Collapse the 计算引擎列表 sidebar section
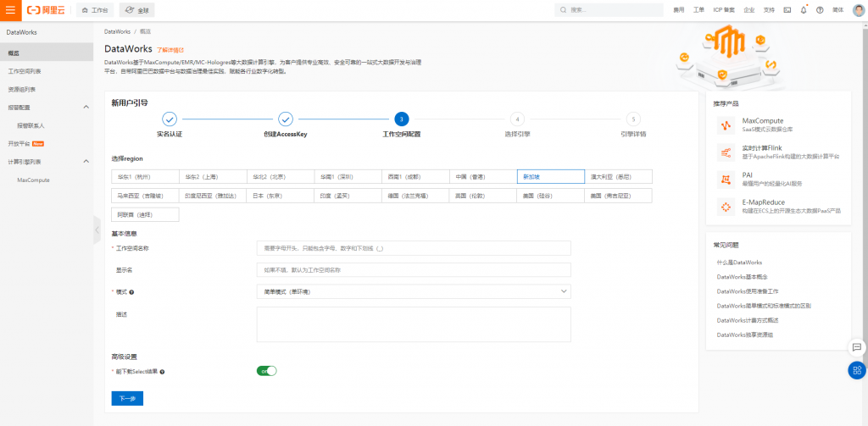The width and height of the screenshot is (868, 426). pyautogui.click(x=86, y=162)
